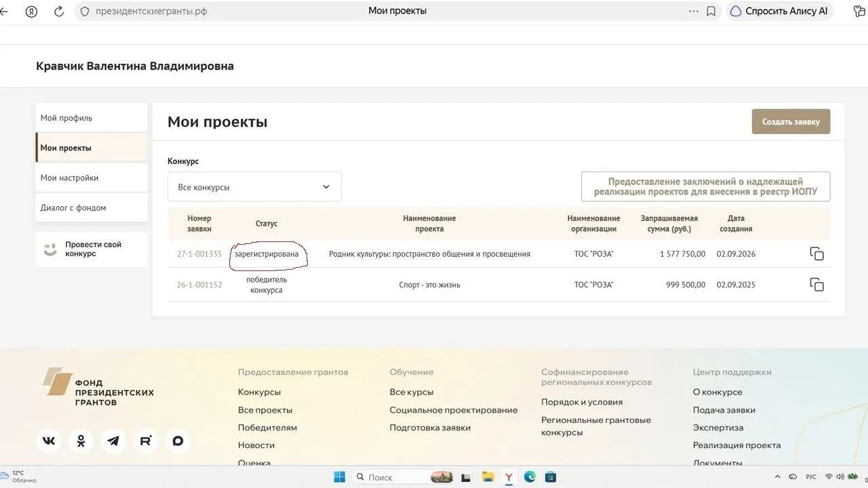Open the Rutube icon in footer
The width and height of the screenshot is (868, 488).
pos(146,441)
